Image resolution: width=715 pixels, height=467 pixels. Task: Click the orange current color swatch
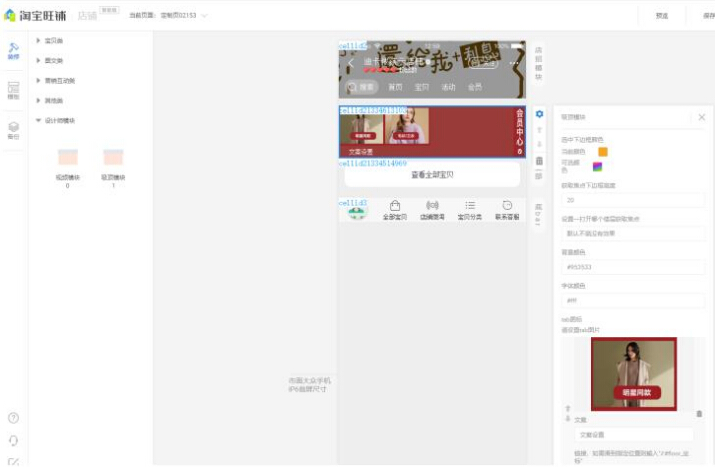pos(603,152)
